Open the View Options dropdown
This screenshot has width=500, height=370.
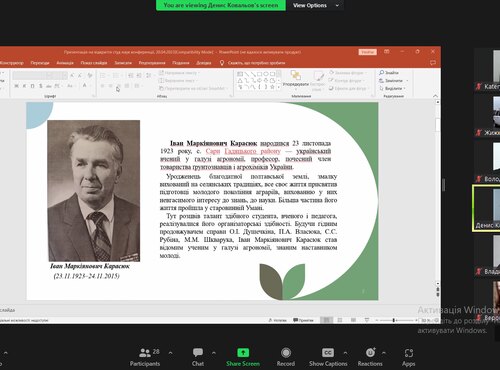pos(316,5)
